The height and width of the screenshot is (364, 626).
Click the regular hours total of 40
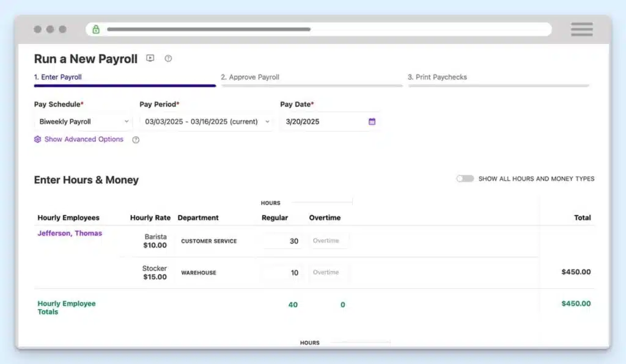coord(293,305)
